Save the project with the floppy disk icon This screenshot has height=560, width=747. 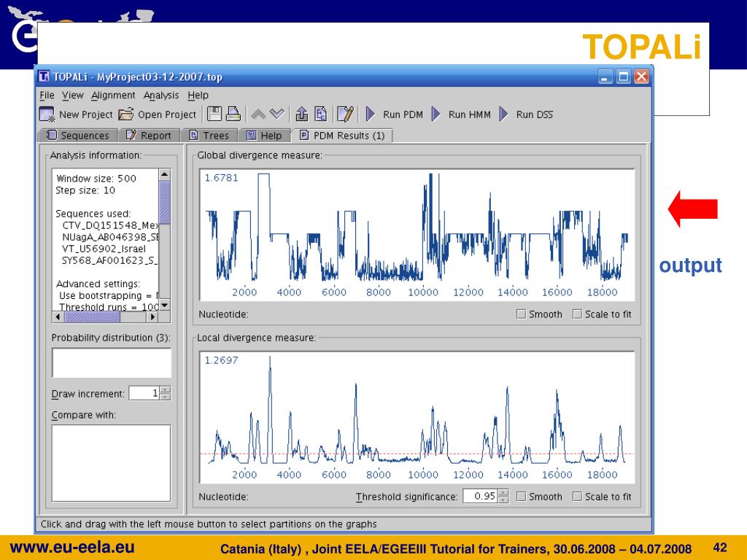pyautogui.click(x=214, y=114)
